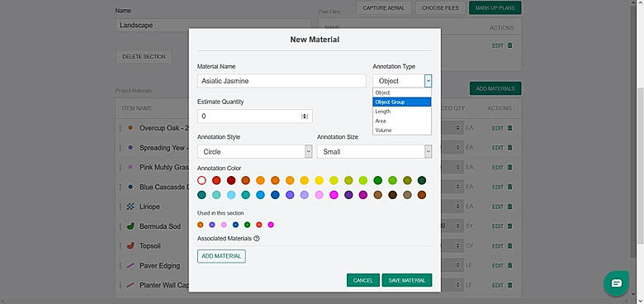Pick the white annotation color swatch

click(201, 180)
